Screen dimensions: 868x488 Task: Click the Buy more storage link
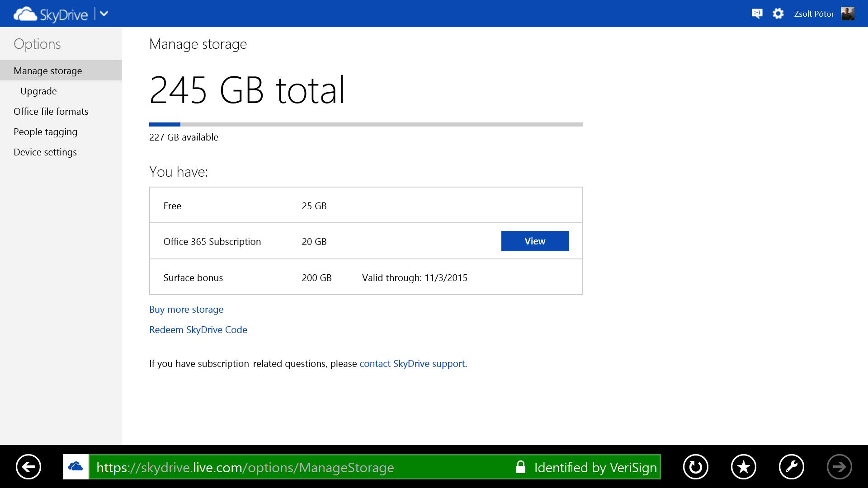coord(186,309)
